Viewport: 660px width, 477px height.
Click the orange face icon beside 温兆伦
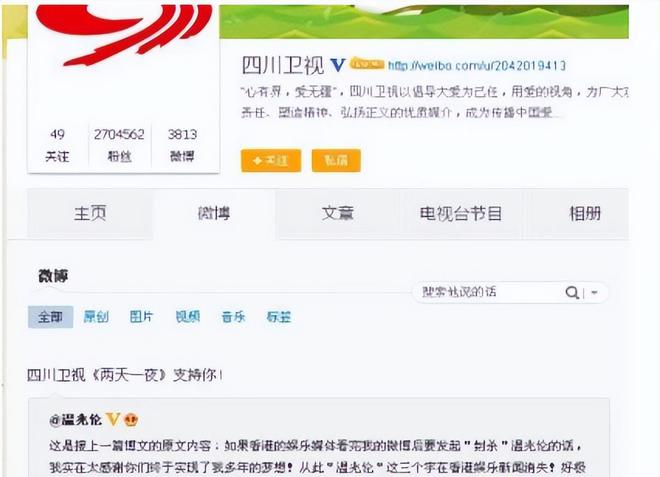131,420
